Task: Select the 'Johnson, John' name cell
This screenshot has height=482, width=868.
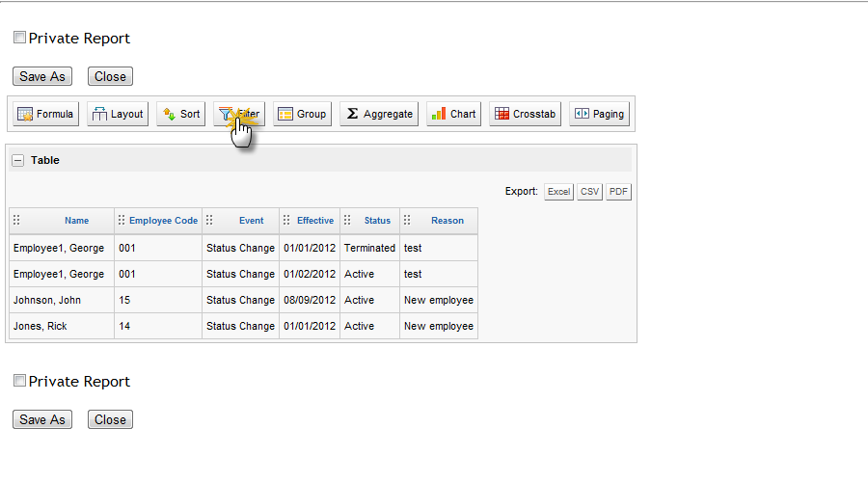Action: pos(62,300)
